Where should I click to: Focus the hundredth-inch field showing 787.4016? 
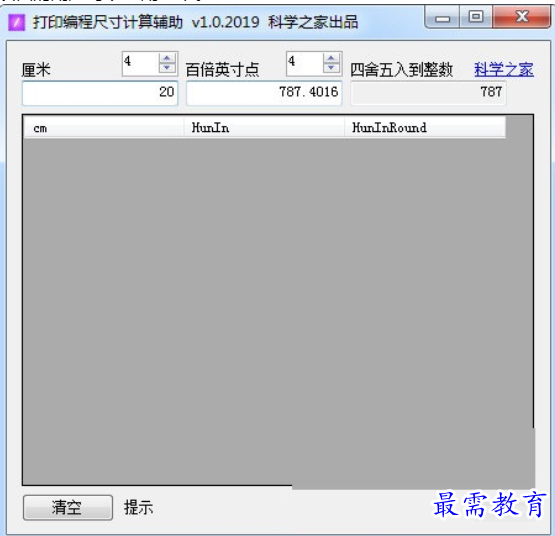pos(264,93)
